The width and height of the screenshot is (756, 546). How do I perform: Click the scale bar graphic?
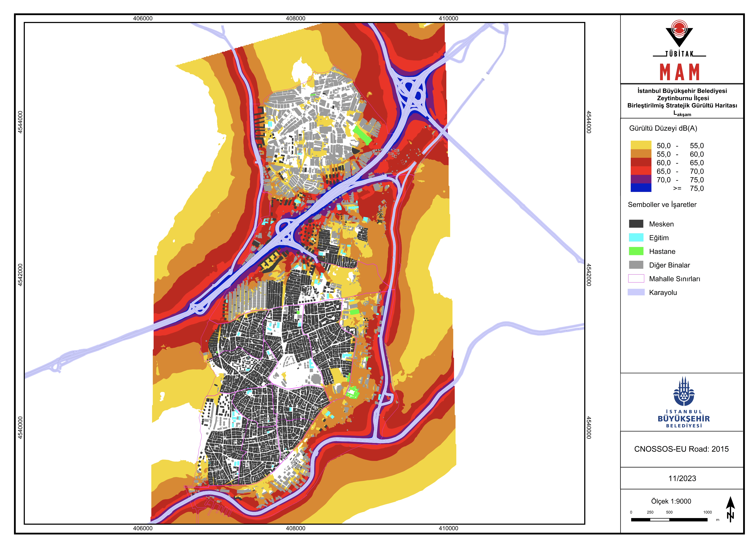(669, 520)
